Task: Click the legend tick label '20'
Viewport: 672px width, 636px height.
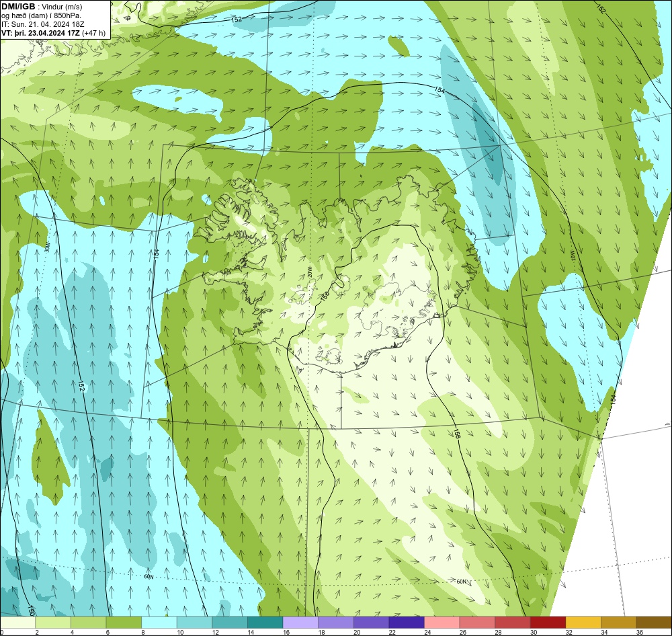Action: [357, 632]
